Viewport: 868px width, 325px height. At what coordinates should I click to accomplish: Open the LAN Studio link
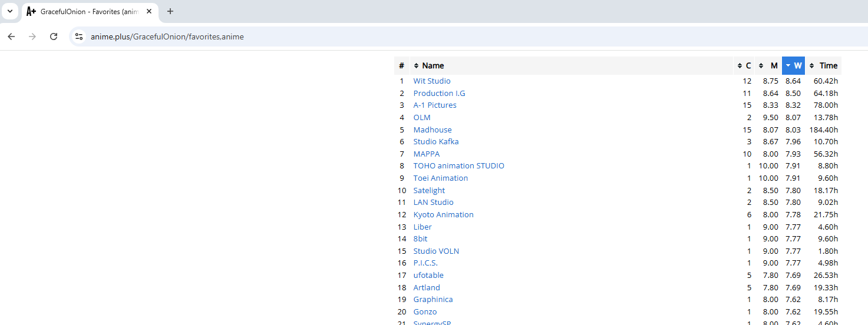click(434, 203)
